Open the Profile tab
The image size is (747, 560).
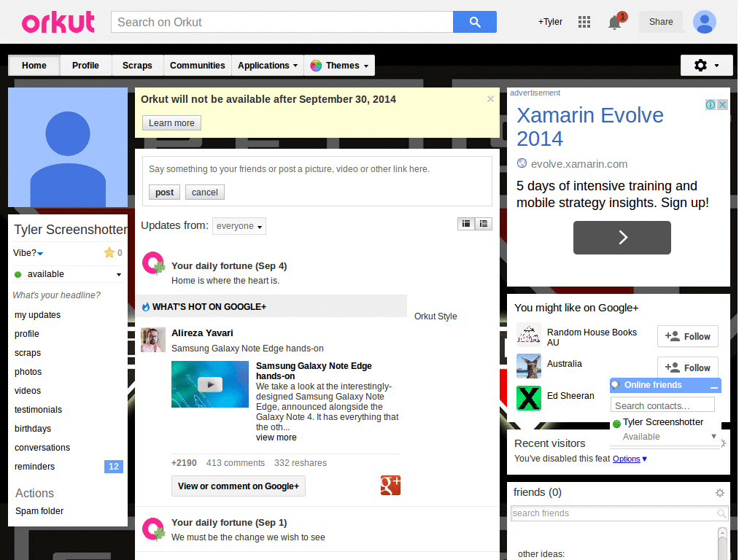pyautogui.click(x=86, y=65)
